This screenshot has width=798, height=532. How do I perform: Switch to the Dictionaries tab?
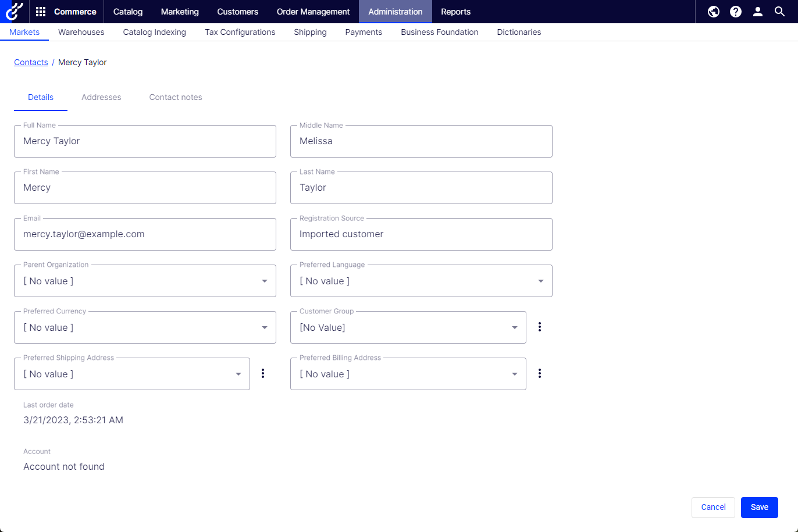click(519, 32)
